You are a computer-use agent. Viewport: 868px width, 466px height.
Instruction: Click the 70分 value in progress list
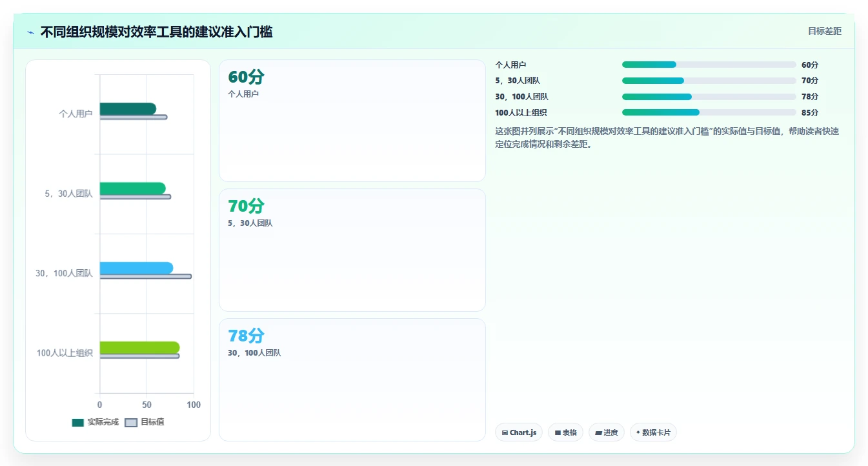pos(810,81)
